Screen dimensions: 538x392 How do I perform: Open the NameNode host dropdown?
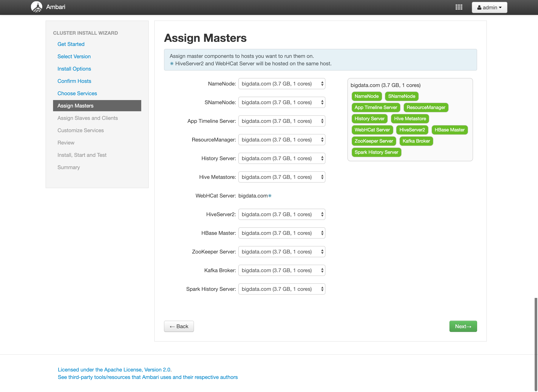coord(281,83)
